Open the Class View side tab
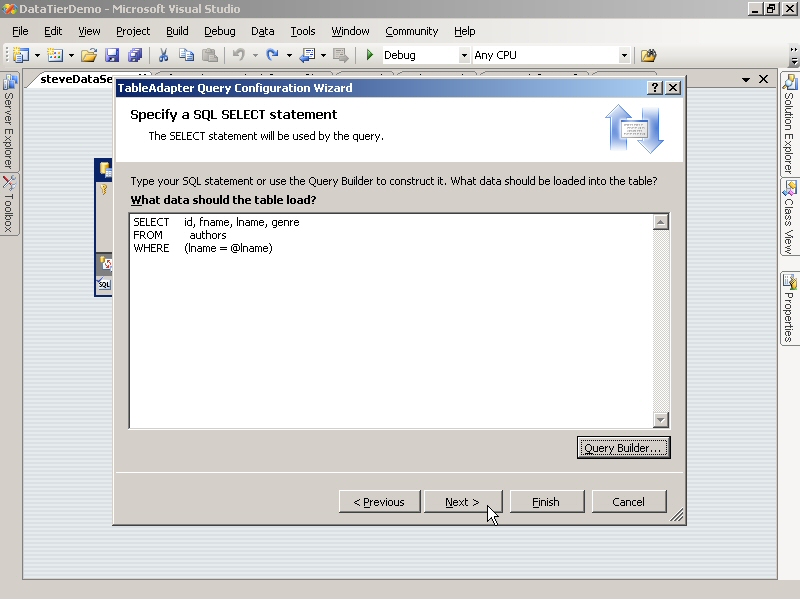Screen dimensions: 800x600 point(789,217)
